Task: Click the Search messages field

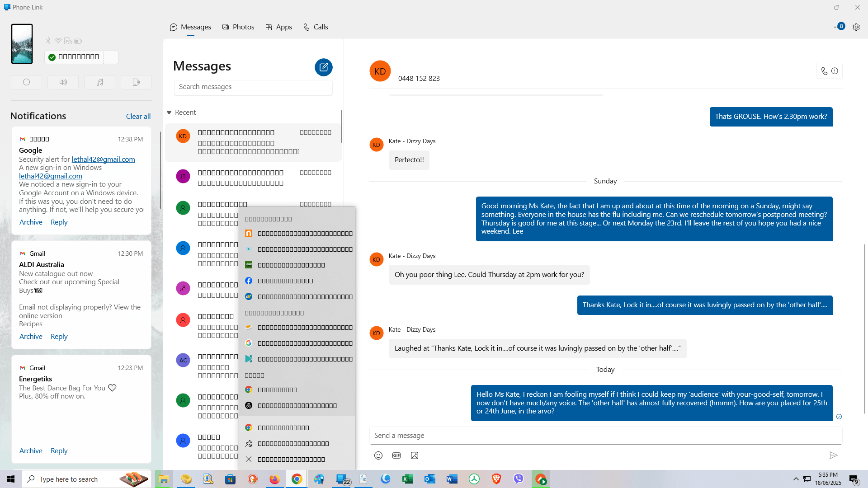Action: [x=253, y=87]
